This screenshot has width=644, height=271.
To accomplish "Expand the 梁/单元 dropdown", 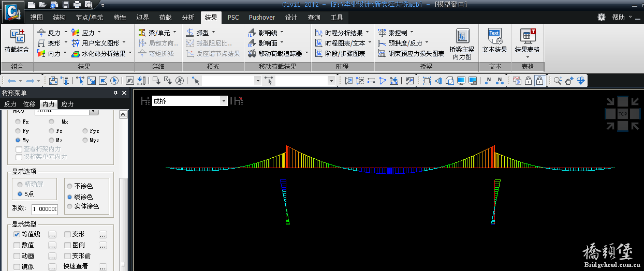I will tap(174, 33).
